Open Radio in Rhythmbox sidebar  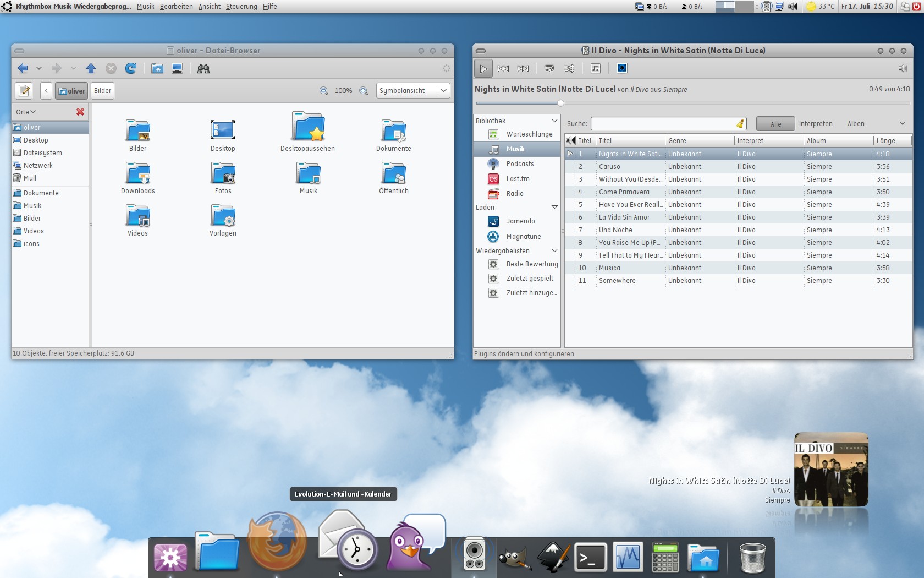pos(517,194)
